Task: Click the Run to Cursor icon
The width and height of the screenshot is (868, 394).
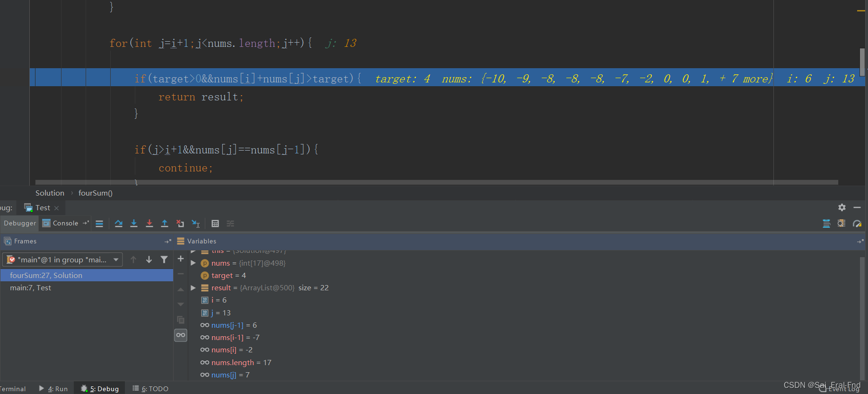Action: (x=196, y=224)
